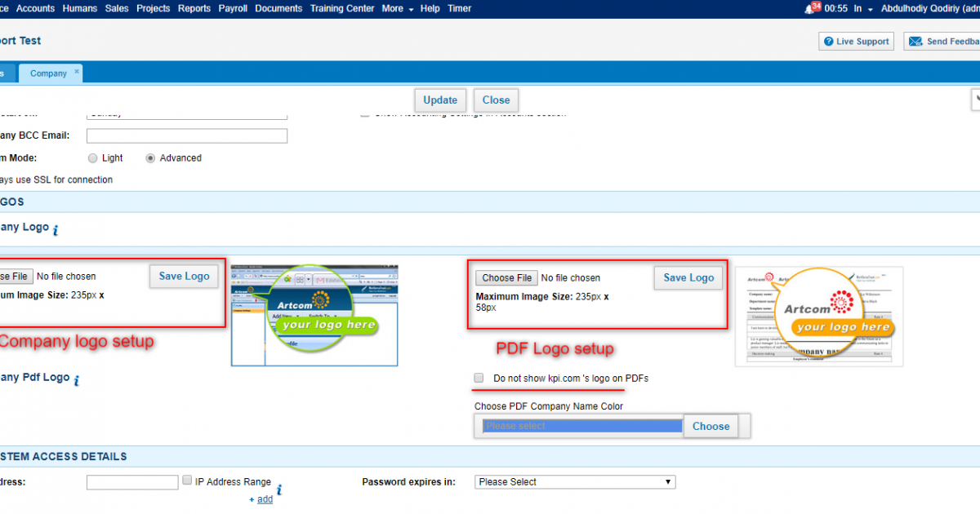Switch to the Company tab

[x=49, y=73]
